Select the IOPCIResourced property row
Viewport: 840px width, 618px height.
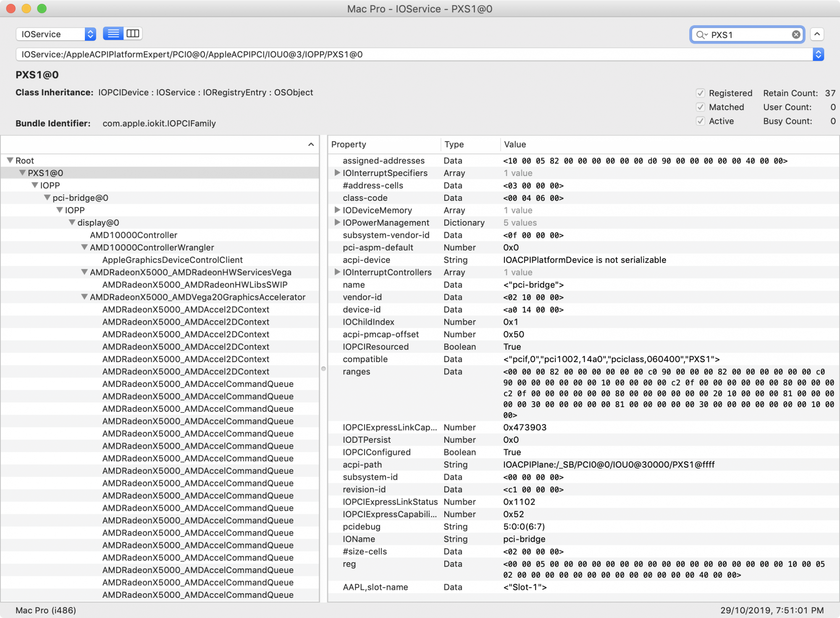coord(583,347)
